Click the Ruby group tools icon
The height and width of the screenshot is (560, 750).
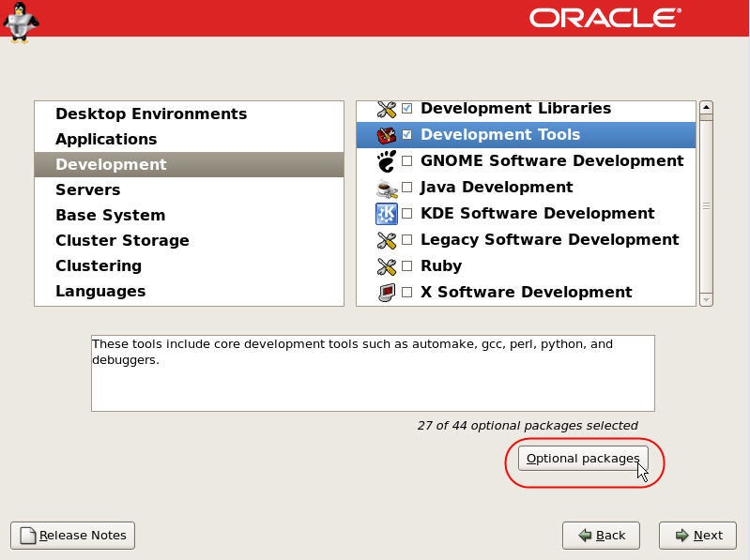click(387, 266)
